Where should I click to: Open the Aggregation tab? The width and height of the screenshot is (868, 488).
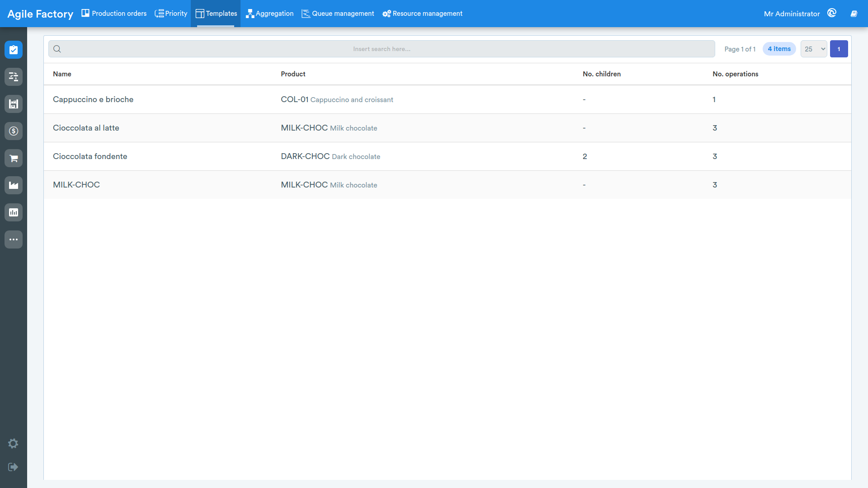pos(269,14)
